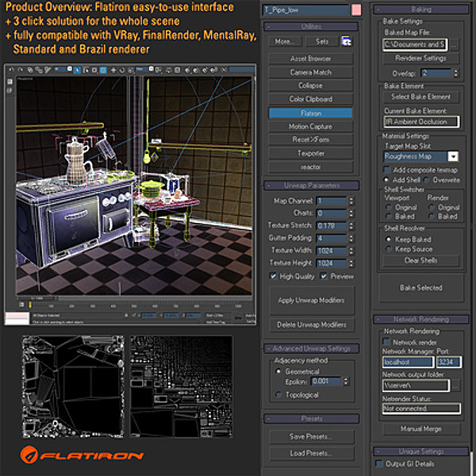Image resolution: width=476 pixels, height=476 pixels.
Task: Toggle the Window/Crossing selection icon
Action: point(103,71)
